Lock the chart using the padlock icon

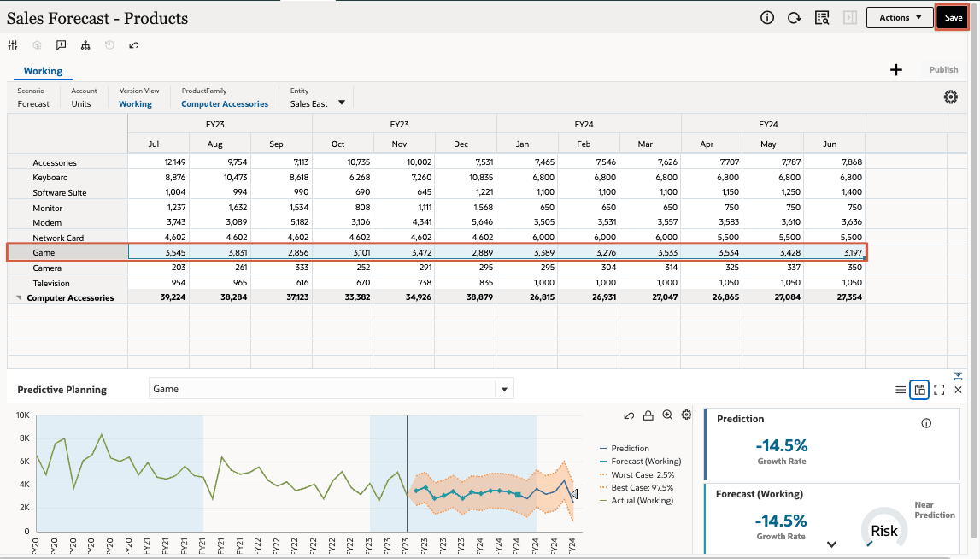coord(648,415)
